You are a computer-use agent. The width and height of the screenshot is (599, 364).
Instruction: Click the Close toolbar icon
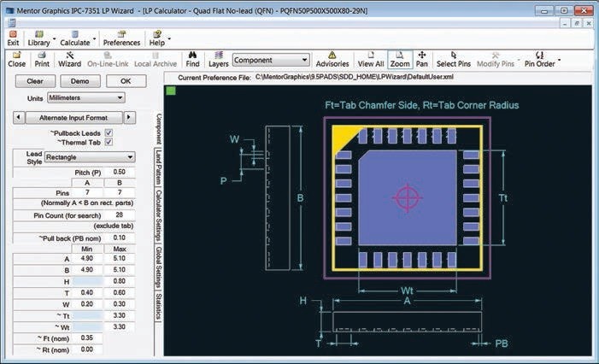tap(17, 60)
